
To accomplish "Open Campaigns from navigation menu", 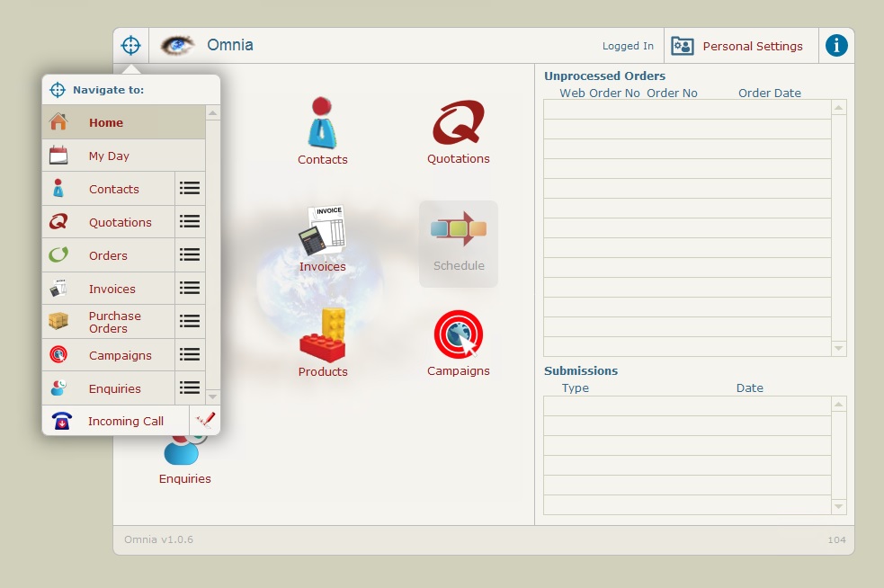I will coord(108,355).
